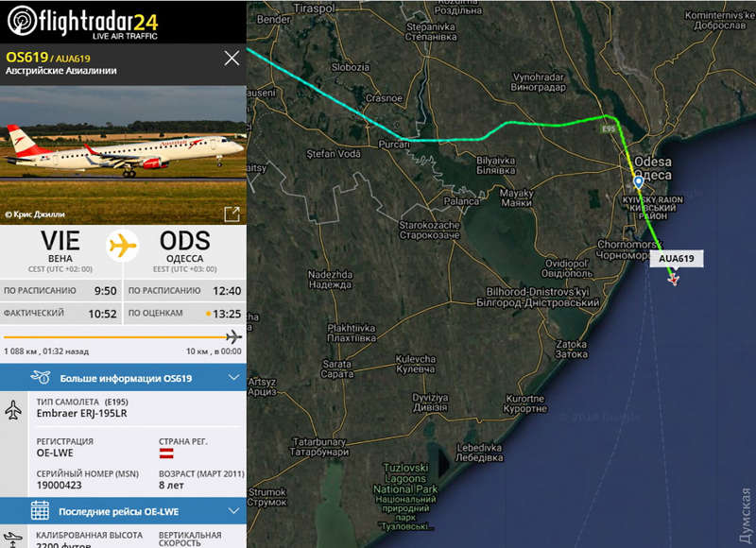This screenshot has width=756, height=548.
Task: Close the OS619 flight panel
Action: (232, 59)
